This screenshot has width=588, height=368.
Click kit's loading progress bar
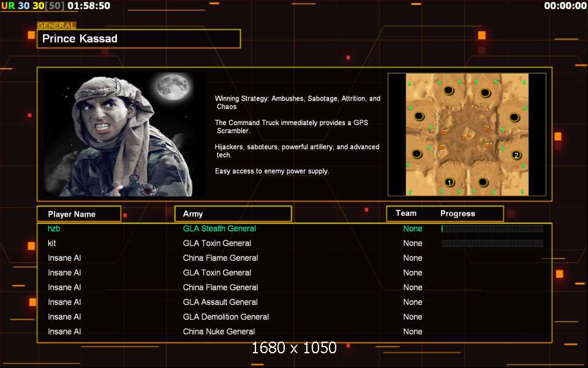[x=492, y=243]
